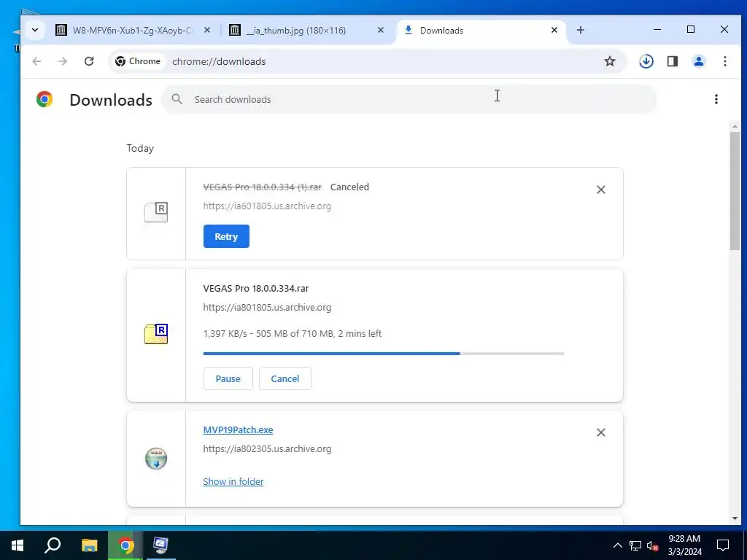Switch to the W8-MFV6n-Xub1 archive tab
Image resolution: width=747 pixels, height=560 pixels.
[x=133, y=30]
